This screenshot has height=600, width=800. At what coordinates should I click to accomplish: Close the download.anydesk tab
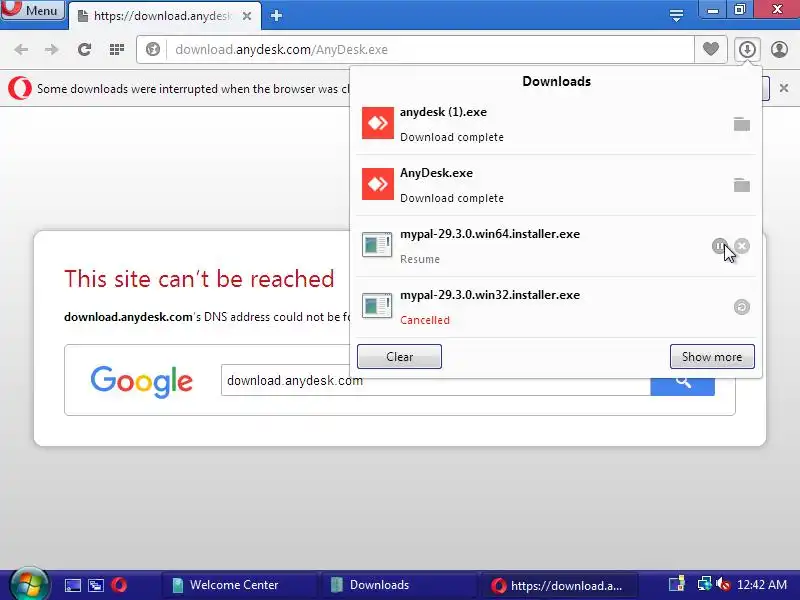point(246,16)
